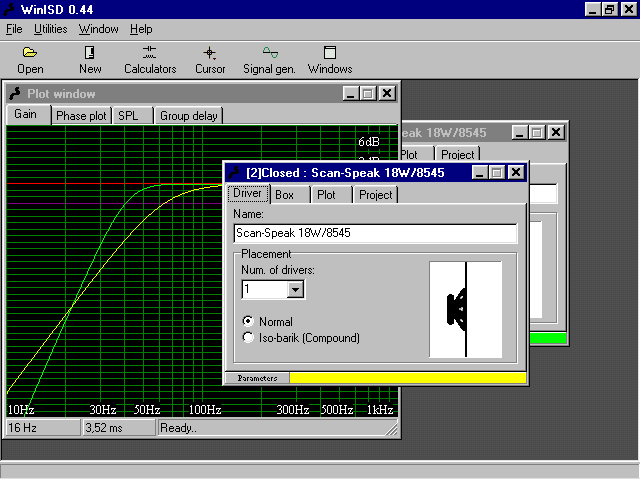Minimize the [2]Closed Scan-Speak window
Viewport: 640px width, 480px height.
[x=480, y=173]
